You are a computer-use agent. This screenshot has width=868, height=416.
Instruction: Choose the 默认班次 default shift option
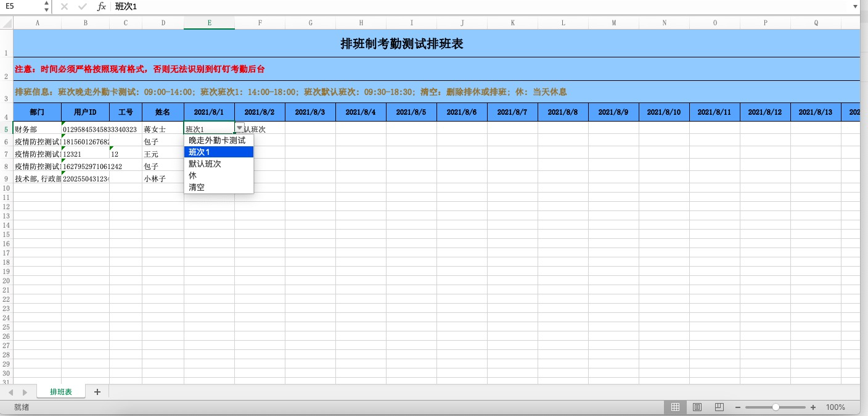[204, 164]
